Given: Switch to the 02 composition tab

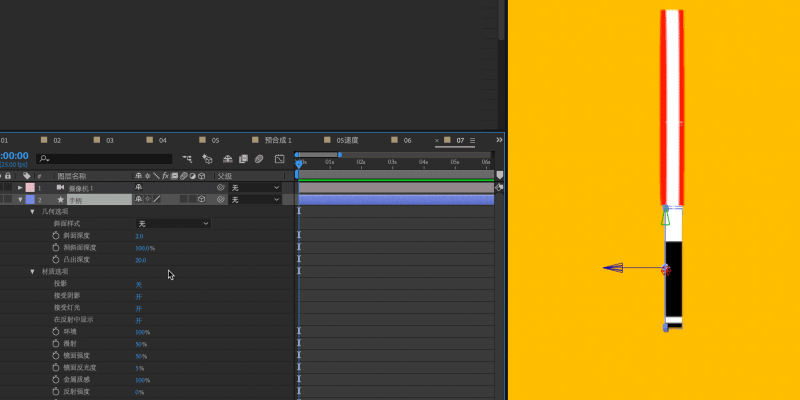Looking at the screenshot, I should coord(57,140).
